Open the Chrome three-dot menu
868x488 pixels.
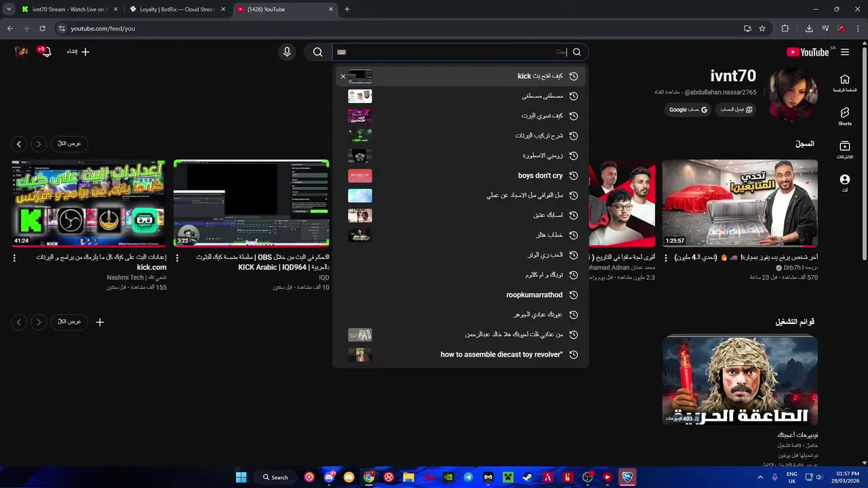pos(858,28)
